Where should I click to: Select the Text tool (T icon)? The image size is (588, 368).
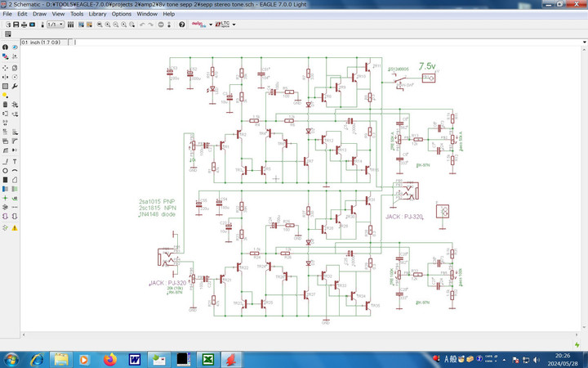tap(15, 161)
